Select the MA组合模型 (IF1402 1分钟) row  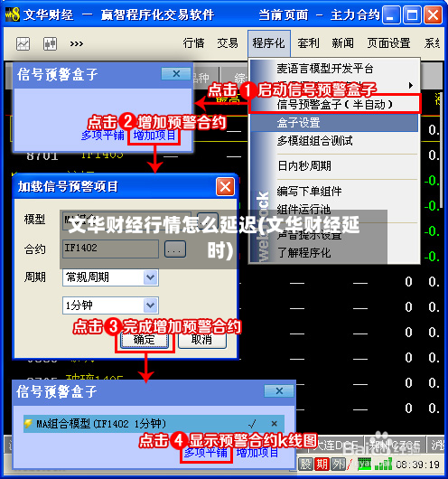click(154, 424)
